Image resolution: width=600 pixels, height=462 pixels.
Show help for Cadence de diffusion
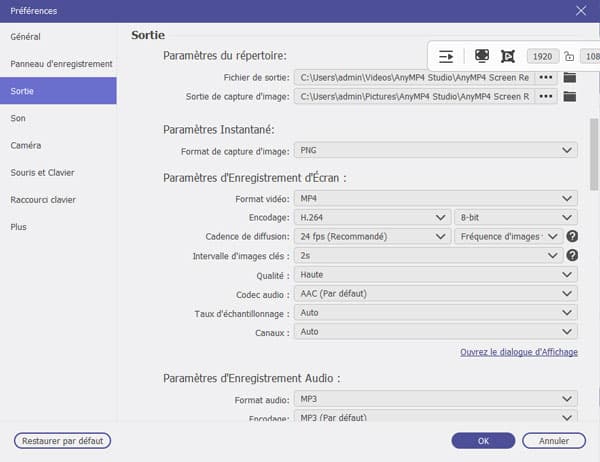[x=572, y=236]
